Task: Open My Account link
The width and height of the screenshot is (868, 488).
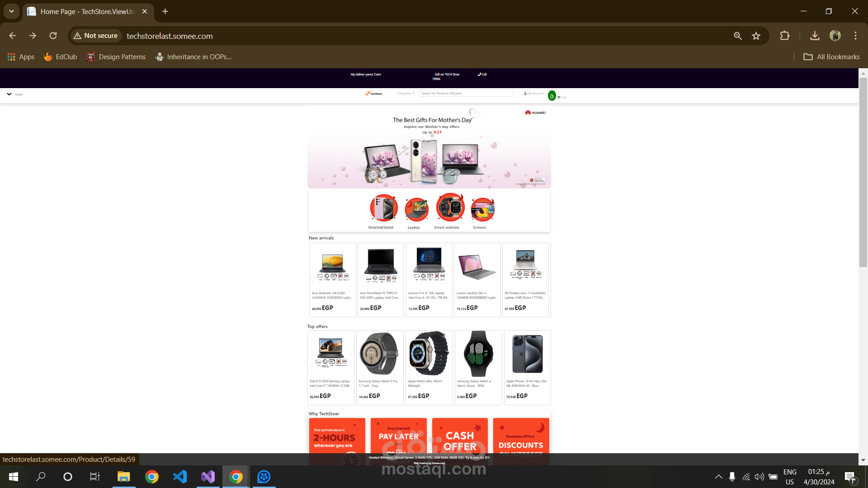Action: (533, 94)
